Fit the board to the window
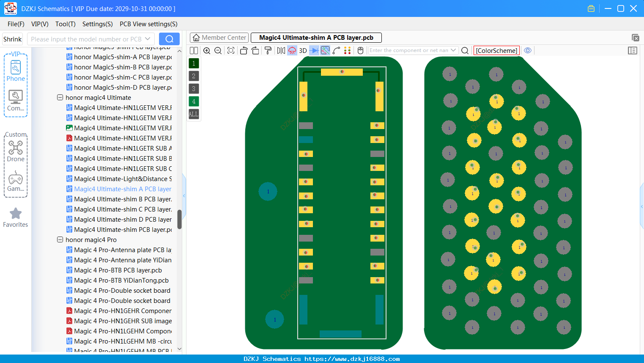The image size is (644, 363). 230,50
